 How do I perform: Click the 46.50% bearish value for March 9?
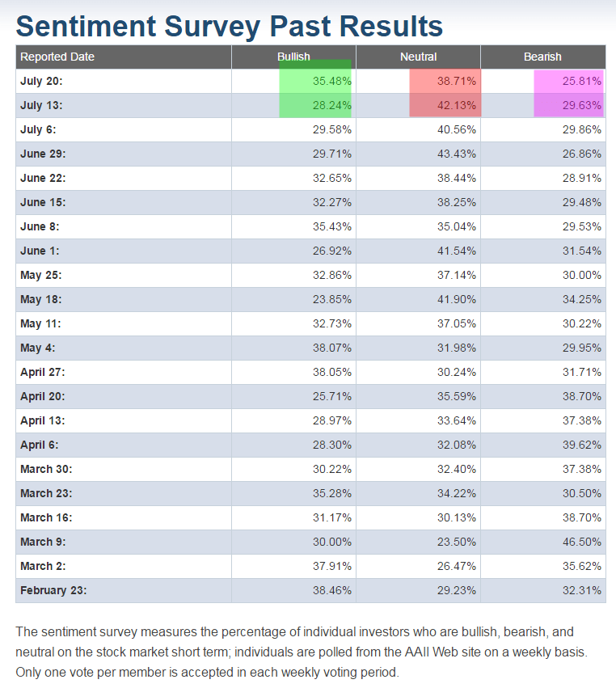coord(581,542)
